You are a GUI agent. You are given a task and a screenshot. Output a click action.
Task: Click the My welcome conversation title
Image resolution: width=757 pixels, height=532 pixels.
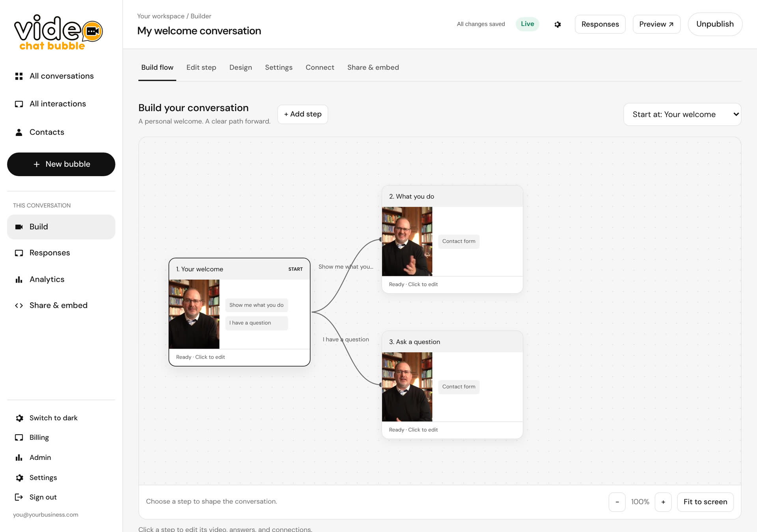coord(199,31)
